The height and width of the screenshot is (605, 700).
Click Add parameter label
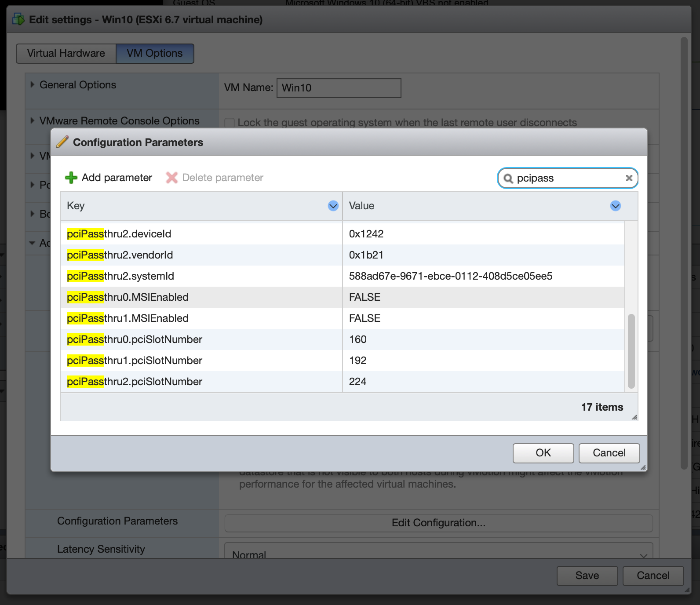pos(117,178)
